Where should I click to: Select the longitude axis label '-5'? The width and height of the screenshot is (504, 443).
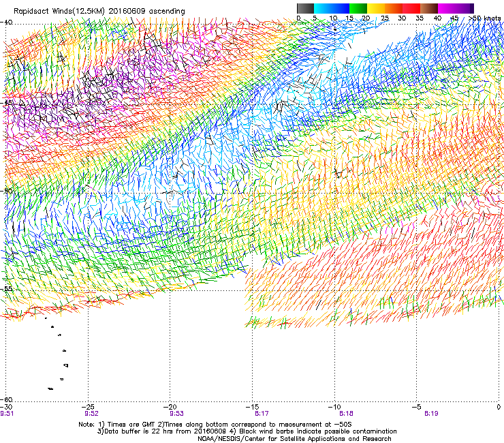click(416, 408)
